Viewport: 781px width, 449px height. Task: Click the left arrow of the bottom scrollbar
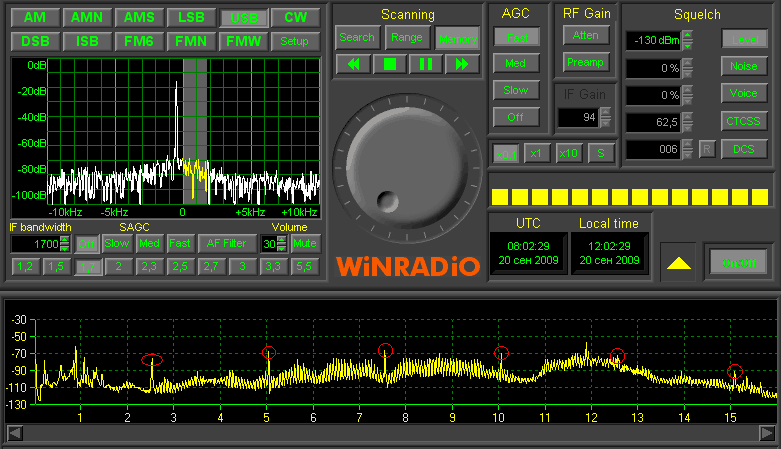(x=14, y=433)
